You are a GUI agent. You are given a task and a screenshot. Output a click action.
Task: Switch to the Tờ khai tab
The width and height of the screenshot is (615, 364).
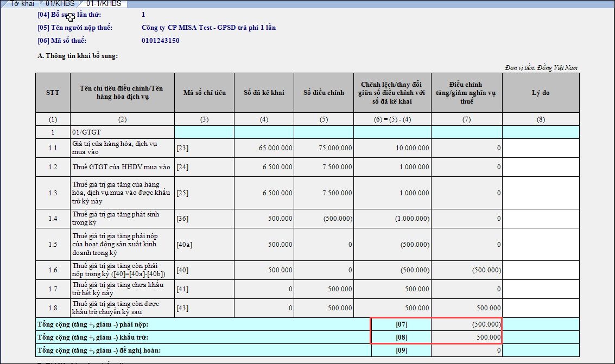click(22, 4)
